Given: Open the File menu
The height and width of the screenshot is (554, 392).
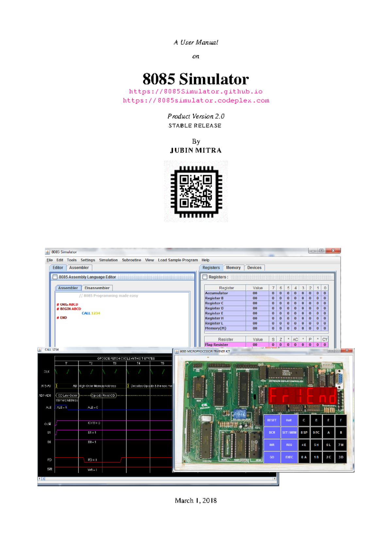Looking at the screenshot, I should click(50, 260).
